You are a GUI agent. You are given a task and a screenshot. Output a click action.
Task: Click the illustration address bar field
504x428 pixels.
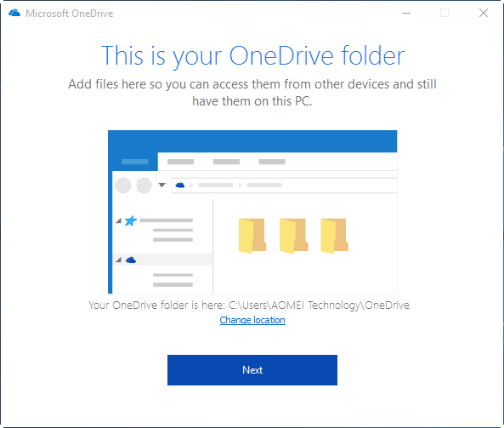tap(285, 185)
